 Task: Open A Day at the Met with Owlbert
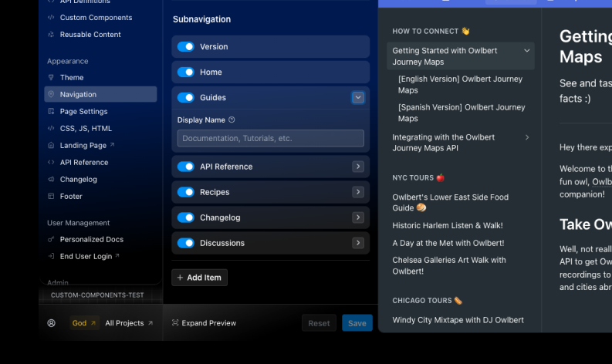[x=448, y=243]
